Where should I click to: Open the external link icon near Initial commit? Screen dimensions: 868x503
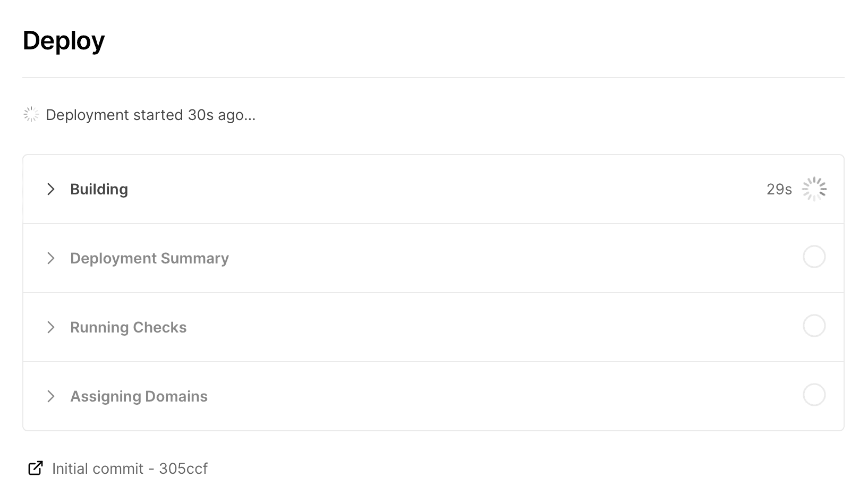click(36, 468)
